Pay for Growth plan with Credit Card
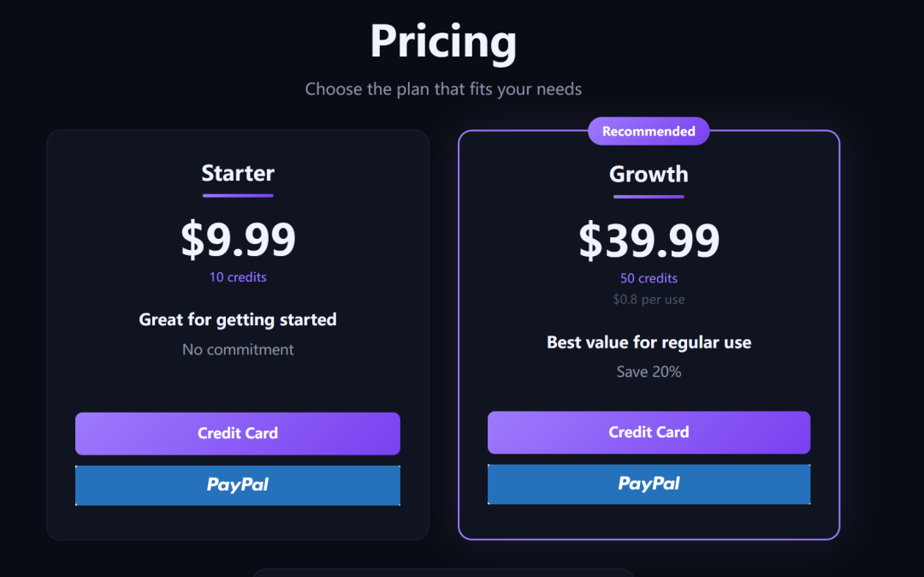Screen dimensions: 924x577 (649, 432)
